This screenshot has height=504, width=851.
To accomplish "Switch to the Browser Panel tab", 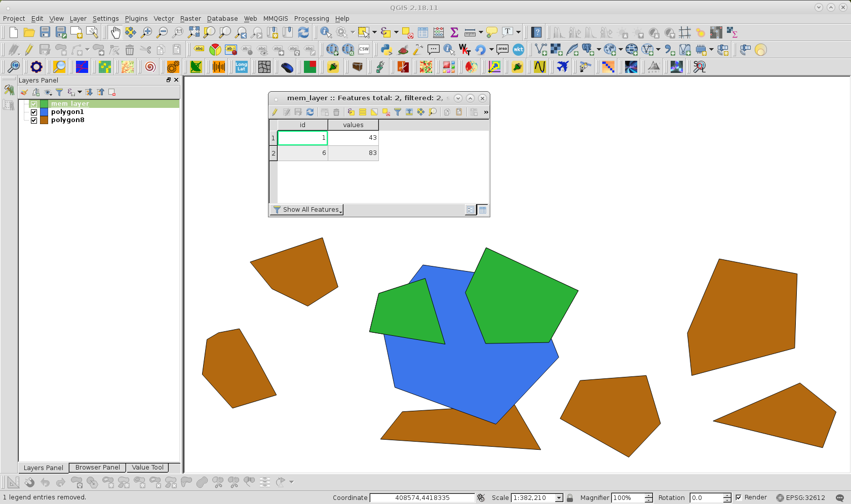I will coord(97,468).
